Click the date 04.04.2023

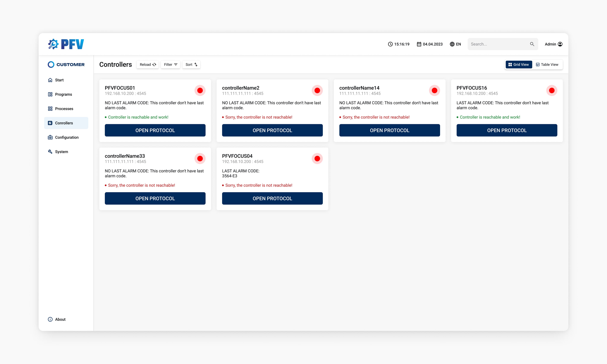coord(433,44)
